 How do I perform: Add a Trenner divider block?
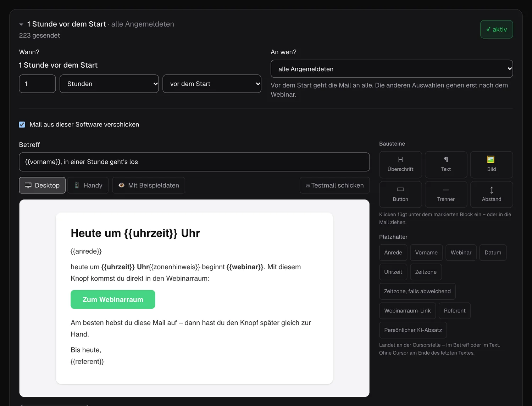point(446,194)
